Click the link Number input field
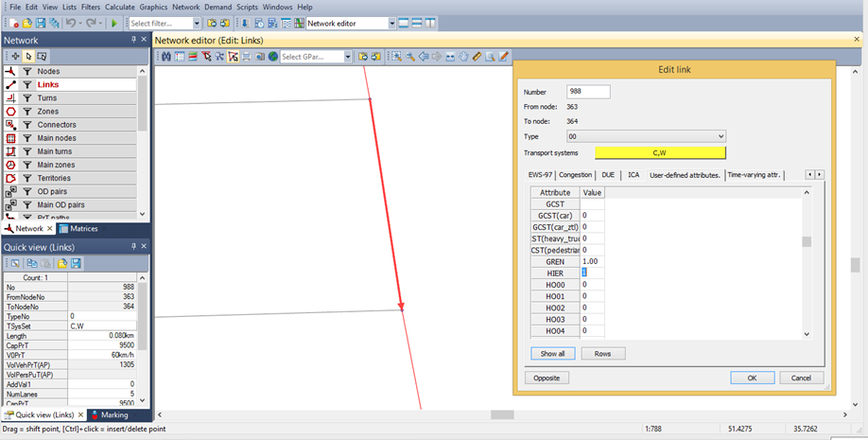Image resolution: width=868 pixels, height=440 pixels. click(x=587, y=92)
